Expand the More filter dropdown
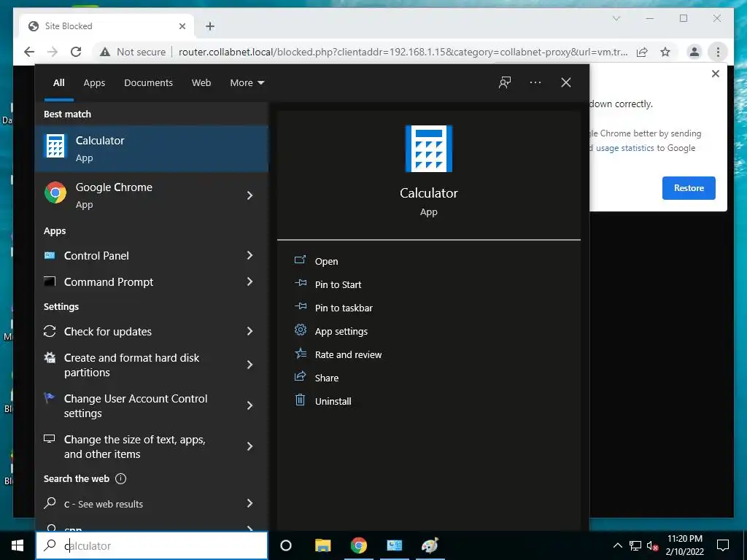747x560 pixels. 247,83
